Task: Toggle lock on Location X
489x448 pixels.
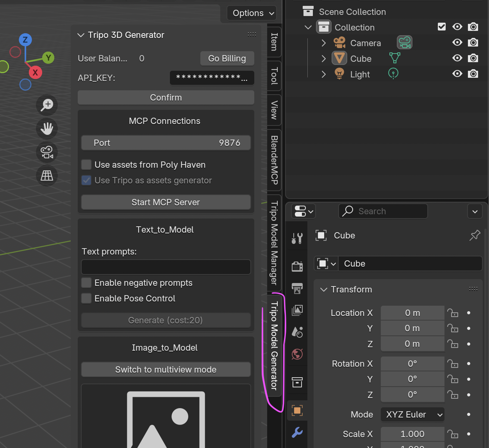Action: click(453, 313)
